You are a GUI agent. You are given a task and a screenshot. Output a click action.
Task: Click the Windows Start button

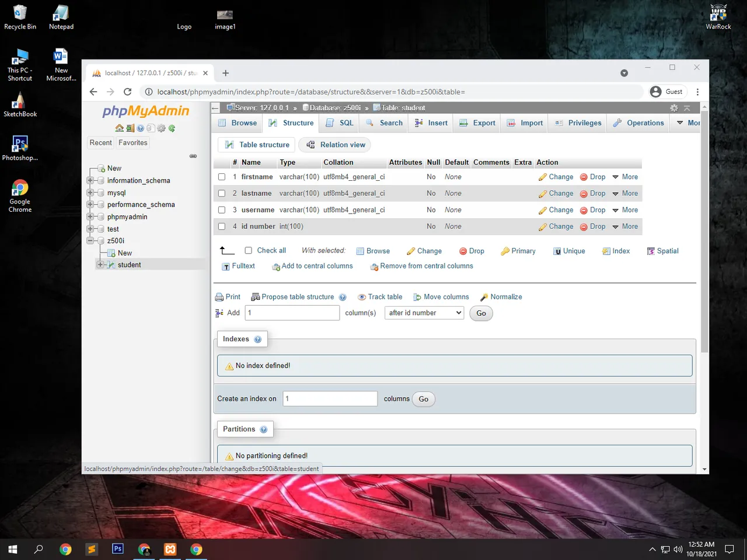click(x=12, y=549)
